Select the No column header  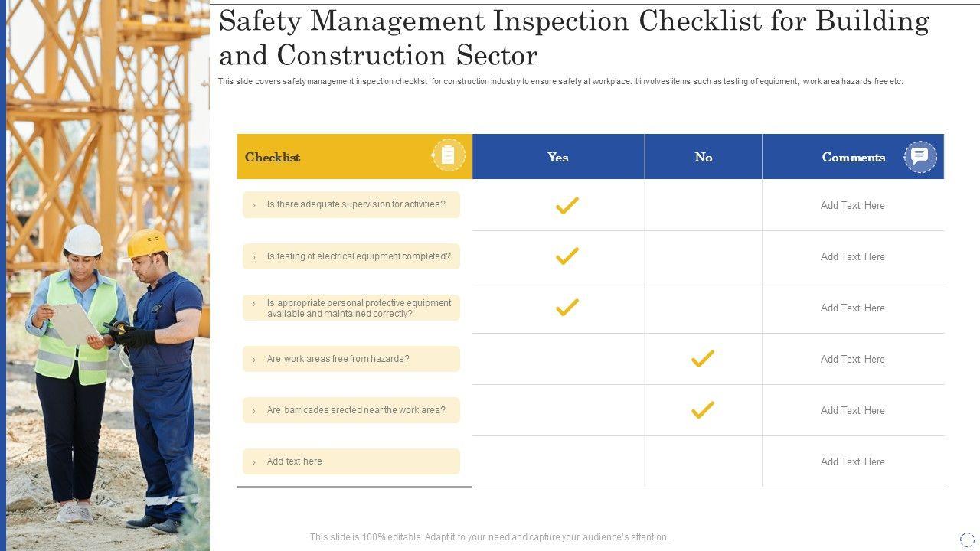703,157
